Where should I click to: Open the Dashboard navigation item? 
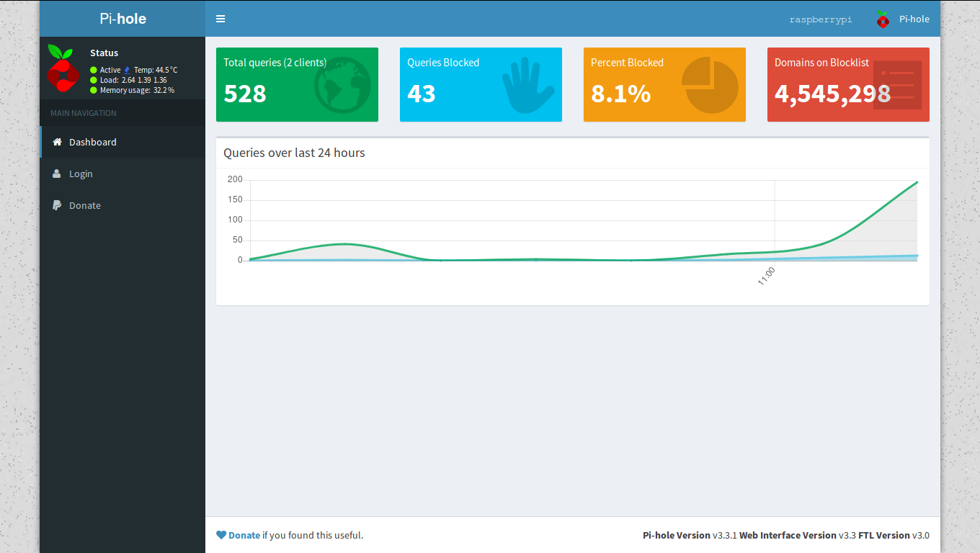(92, 143)
